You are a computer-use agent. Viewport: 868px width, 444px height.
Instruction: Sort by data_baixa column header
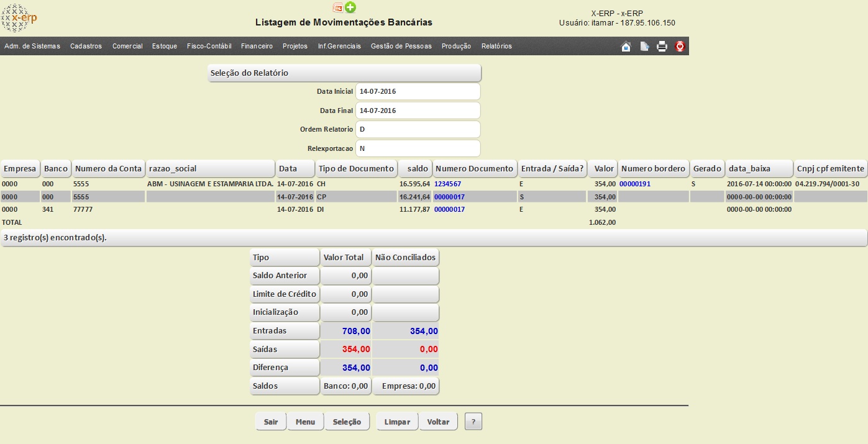pos(760,168)
